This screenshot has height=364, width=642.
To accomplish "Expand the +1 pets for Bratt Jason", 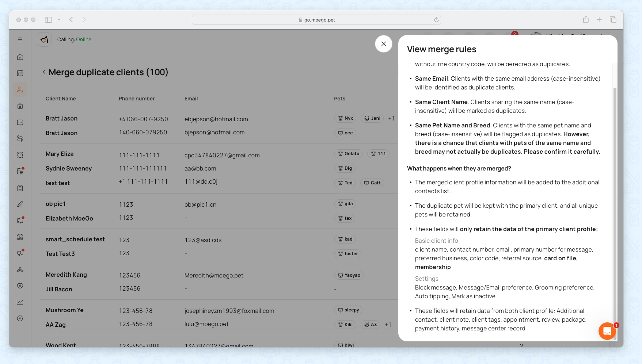I will tap(391, 118).
